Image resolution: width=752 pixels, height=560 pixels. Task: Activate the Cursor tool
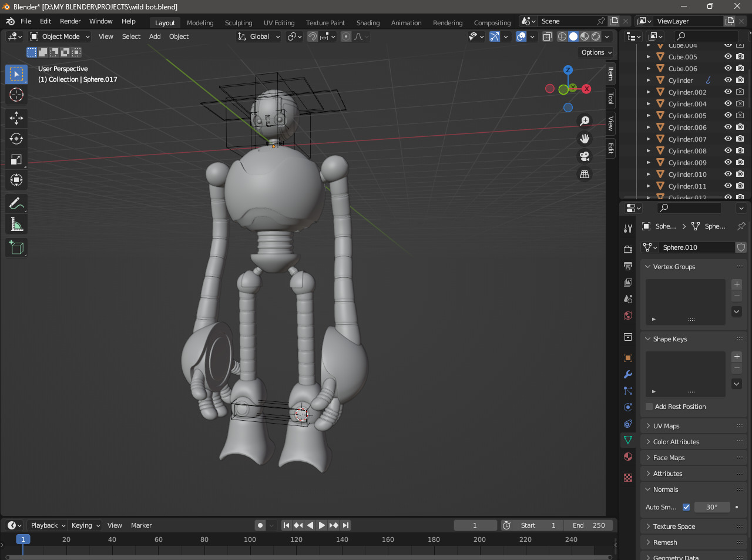click(16, 95)
